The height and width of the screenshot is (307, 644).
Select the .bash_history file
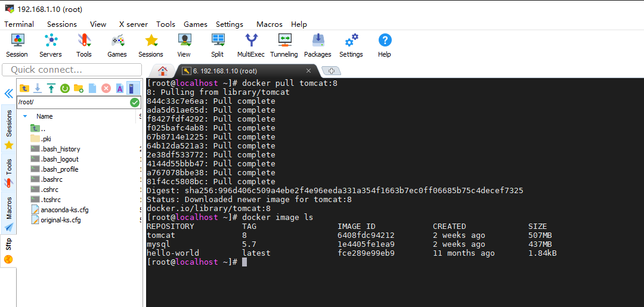(55, 149)
